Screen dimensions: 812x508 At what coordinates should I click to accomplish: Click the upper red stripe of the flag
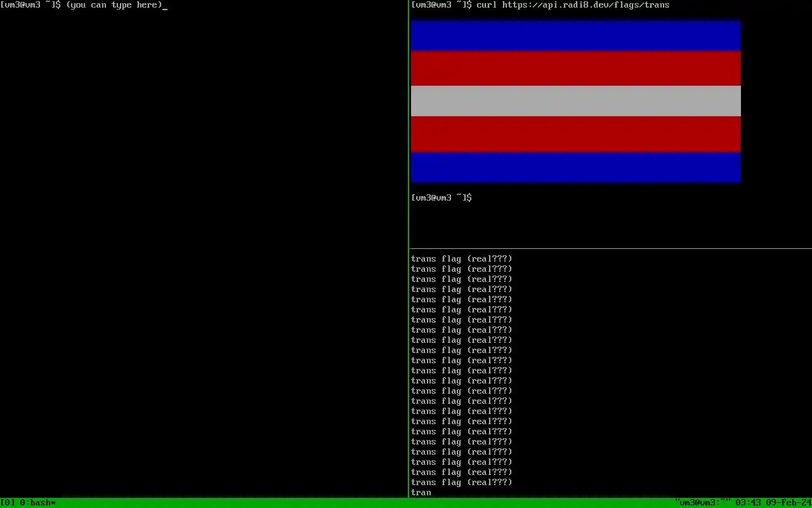point(576,69)
